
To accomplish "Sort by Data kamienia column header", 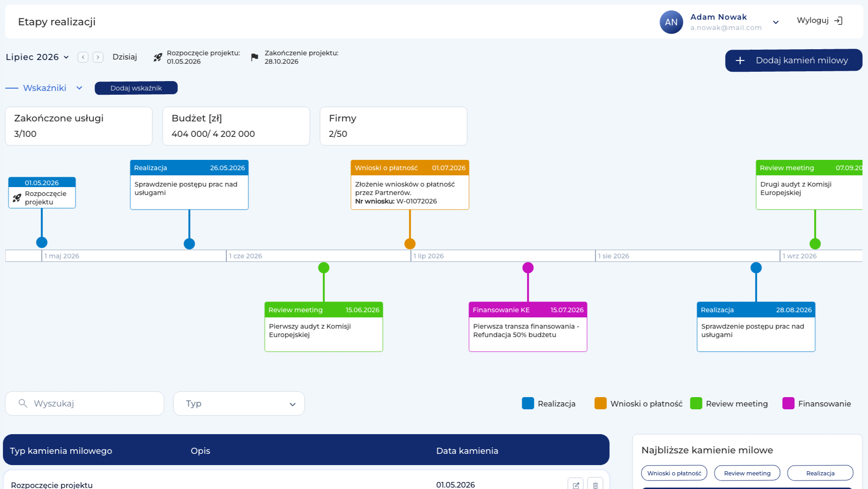I will (467, 451).
